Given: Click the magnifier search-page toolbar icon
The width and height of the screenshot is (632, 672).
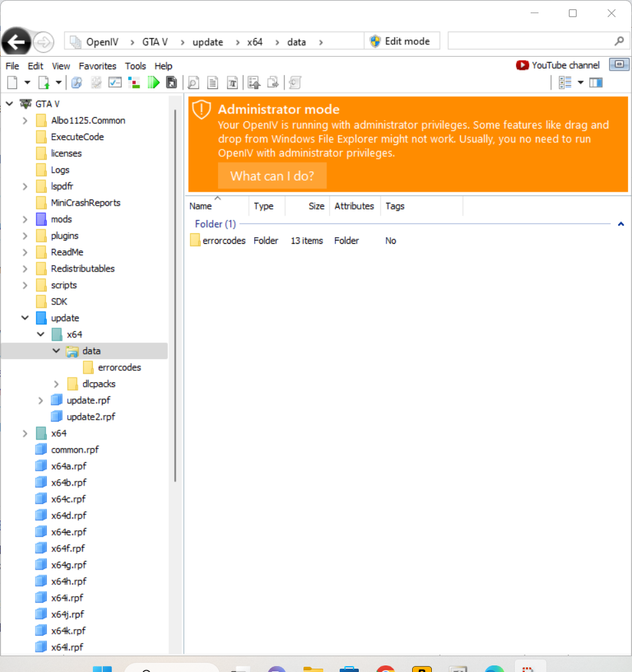Looking at the screenshot, I should tap(193, 82).
